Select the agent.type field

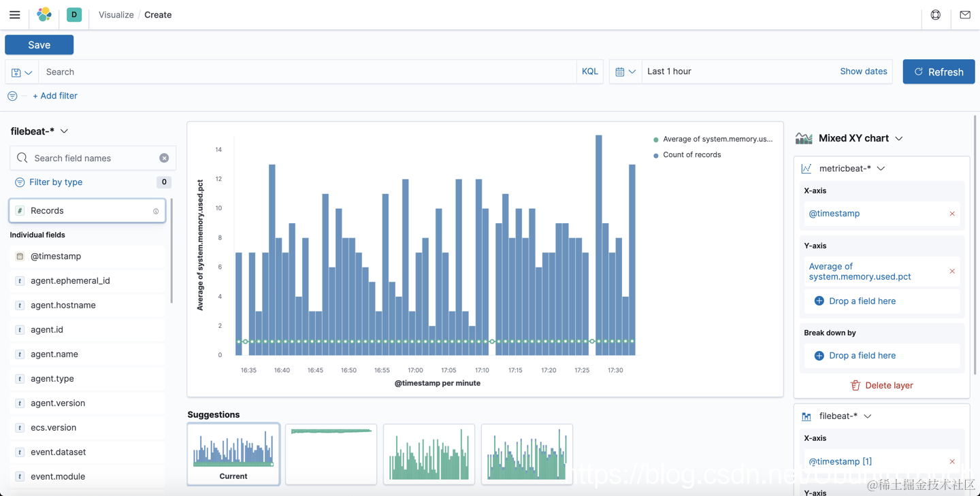click(87, 379)
